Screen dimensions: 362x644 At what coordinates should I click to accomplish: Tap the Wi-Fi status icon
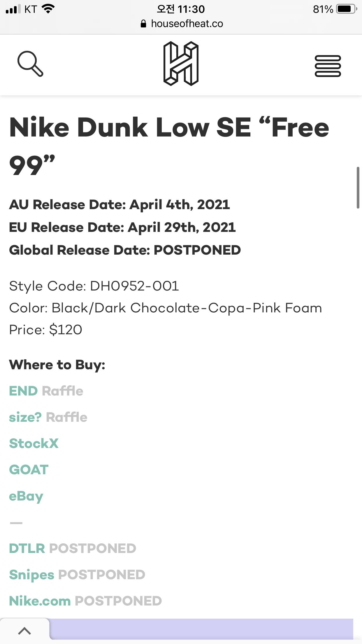(48, 9)
